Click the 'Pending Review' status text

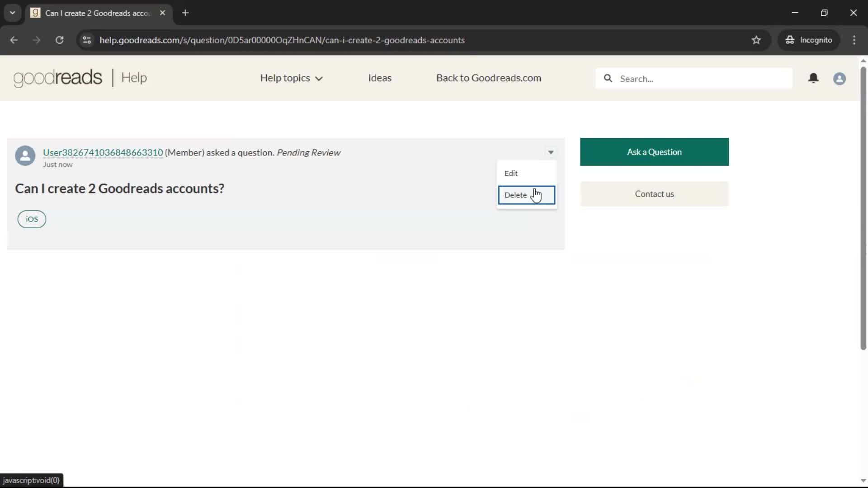tap(308, 153)
